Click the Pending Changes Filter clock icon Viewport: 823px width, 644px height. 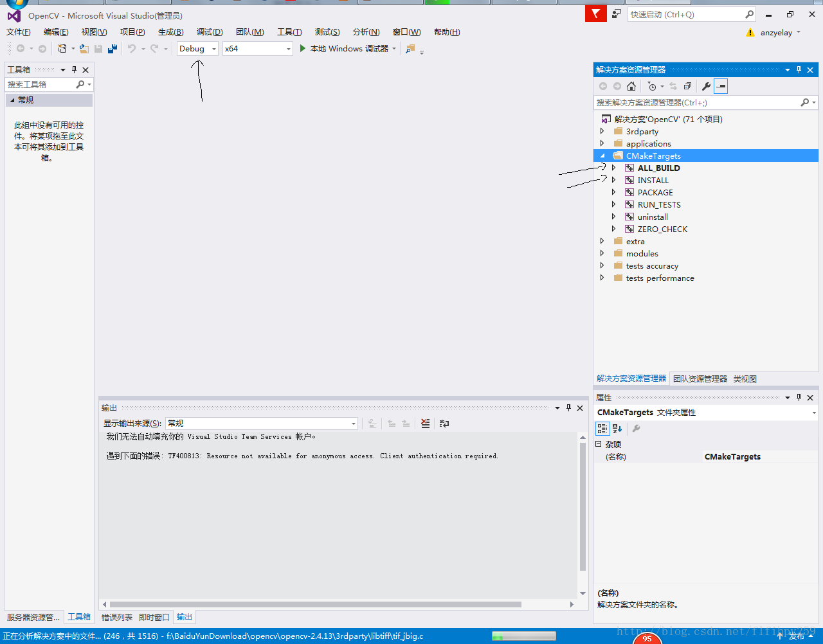[652, 86]
